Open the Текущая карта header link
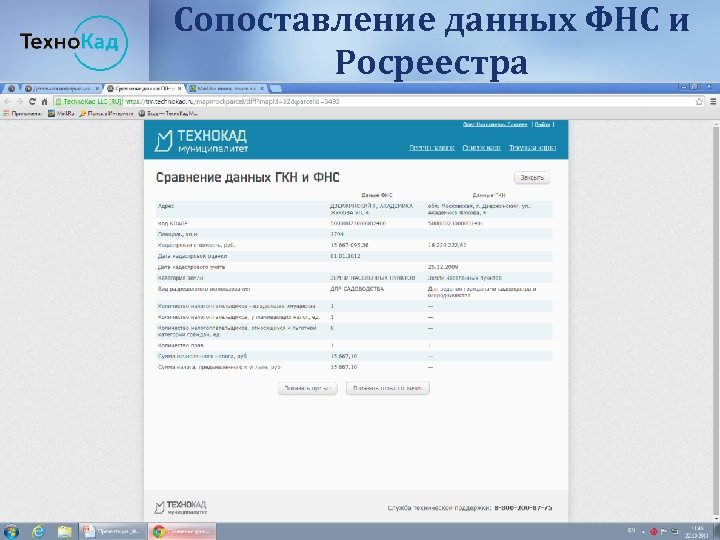The height and width of the screenshot is (540, 720). pos(532,147)
